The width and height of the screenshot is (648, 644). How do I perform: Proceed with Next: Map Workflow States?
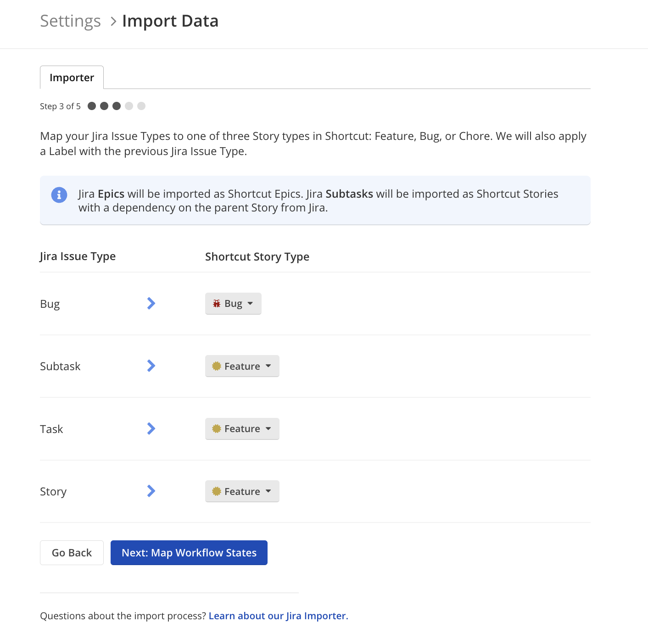coord(189,553)
